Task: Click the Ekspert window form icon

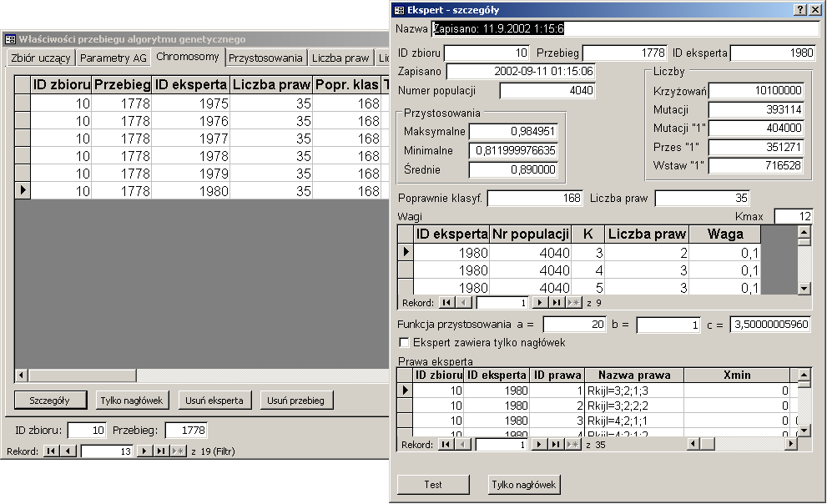Action: [x=399, y=10]
